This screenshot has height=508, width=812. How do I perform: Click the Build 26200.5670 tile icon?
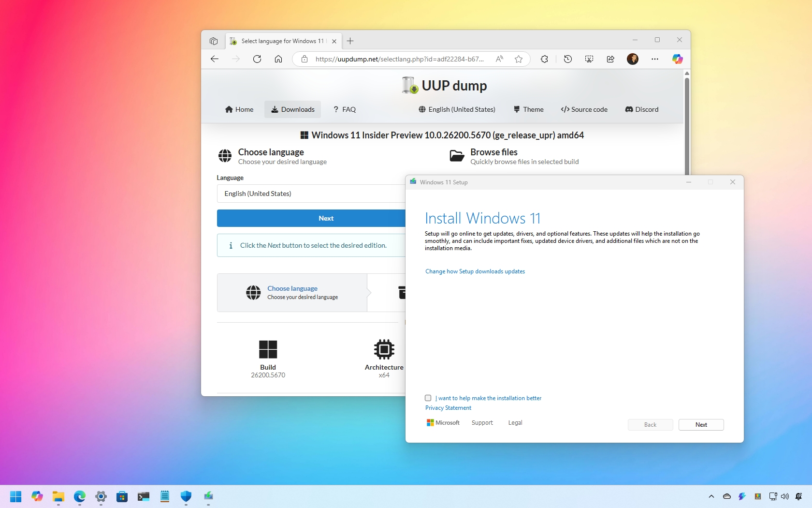click(268, 349)
